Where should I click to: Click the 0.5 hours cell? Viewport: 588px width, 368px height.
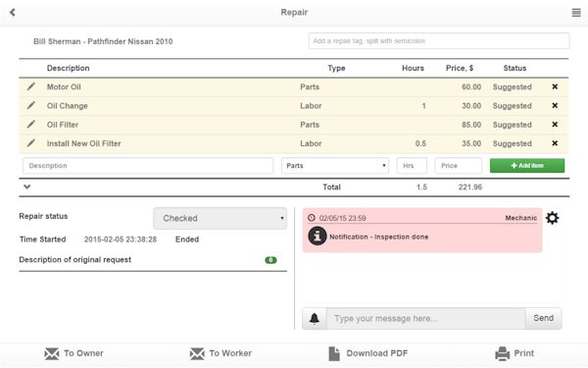(420, 143)
